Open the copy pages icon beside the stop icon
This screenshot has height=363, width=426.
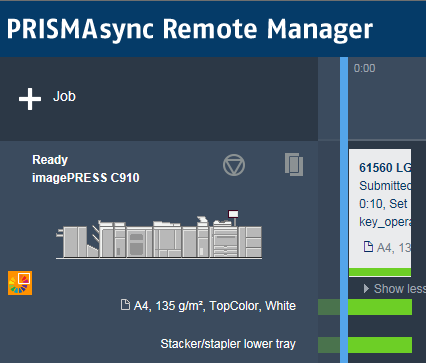tap(294, 164)
